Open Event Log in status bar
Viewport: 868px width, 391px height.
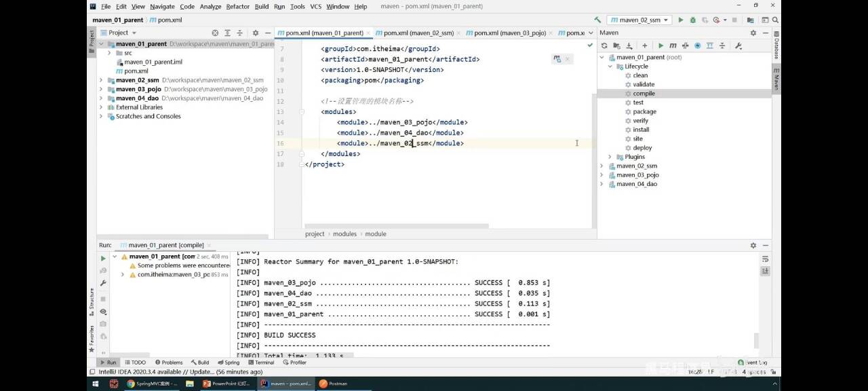click(x=753, y=362)
